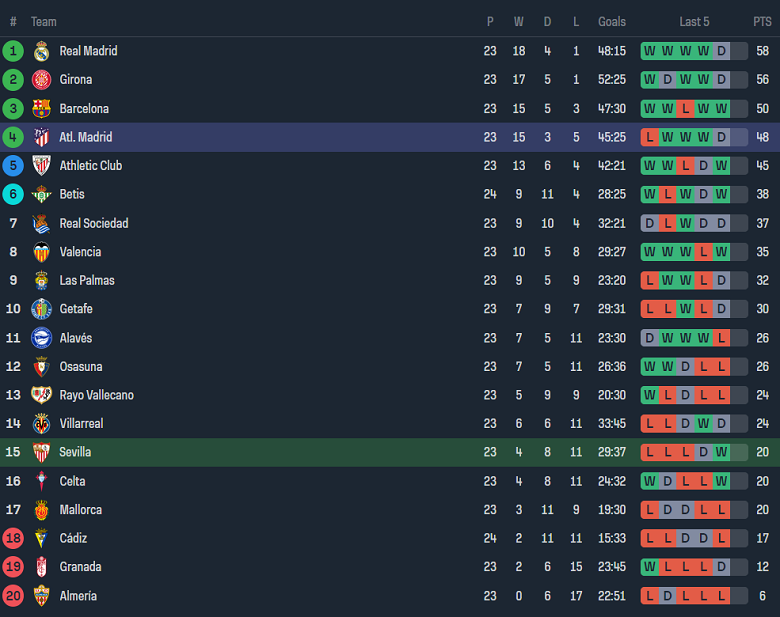
Task: Sort table by PTS column header
Action: click(762, 22)
